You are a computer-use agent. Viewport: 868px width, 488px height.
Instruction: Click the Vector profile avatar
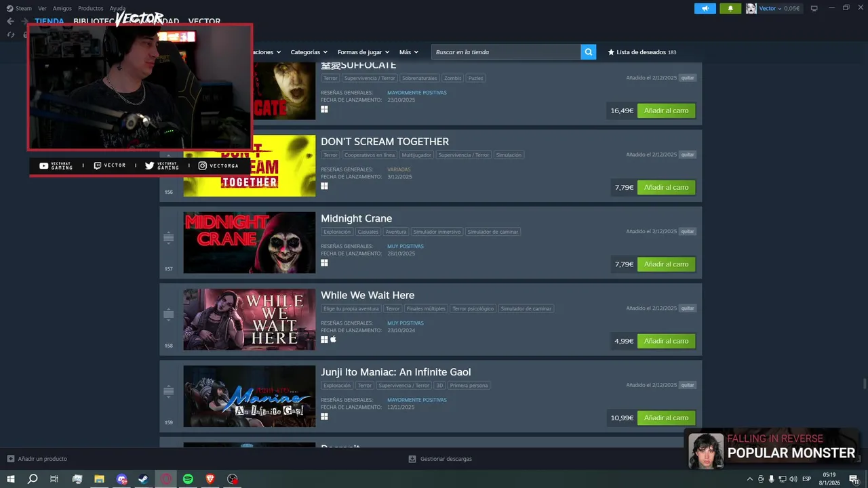click(751, 8)
